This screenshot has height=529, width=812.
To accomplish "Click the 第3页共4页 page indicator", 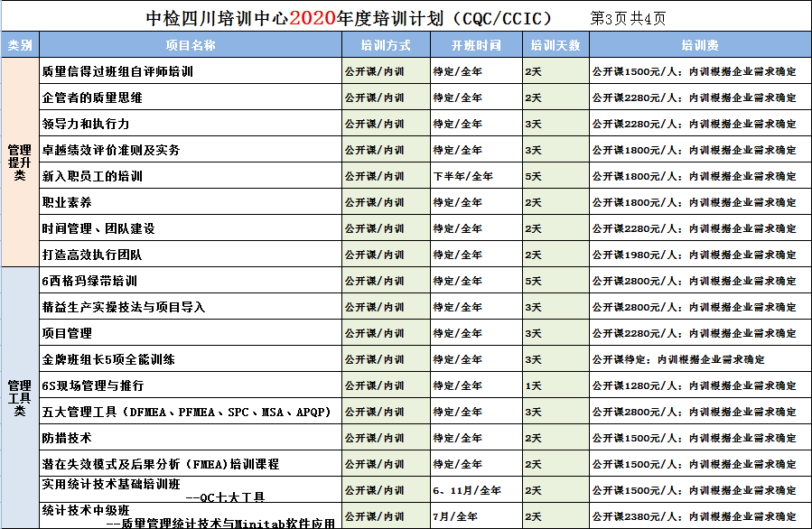I will [629, 17].
